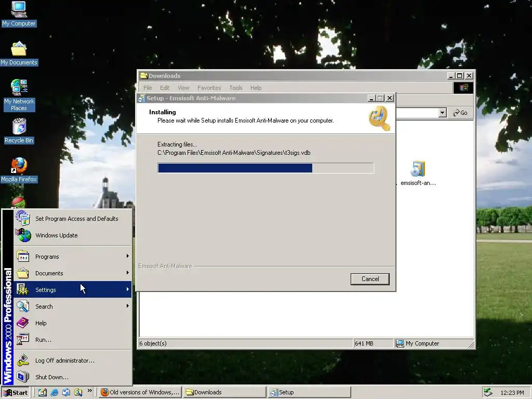Open the Tools menu in Downloads window
Screen dimensions: 532x399
coord(236,88)
